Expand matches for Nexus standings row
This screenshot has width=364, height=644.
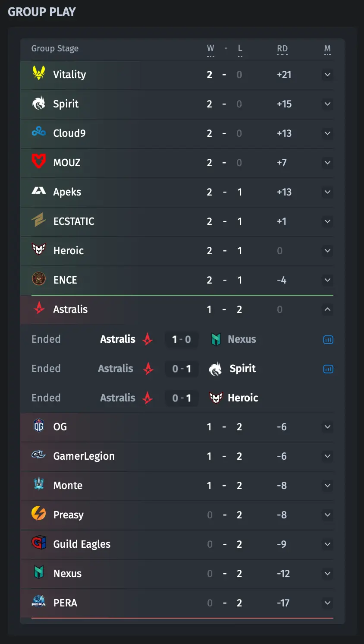coord(327,574)
